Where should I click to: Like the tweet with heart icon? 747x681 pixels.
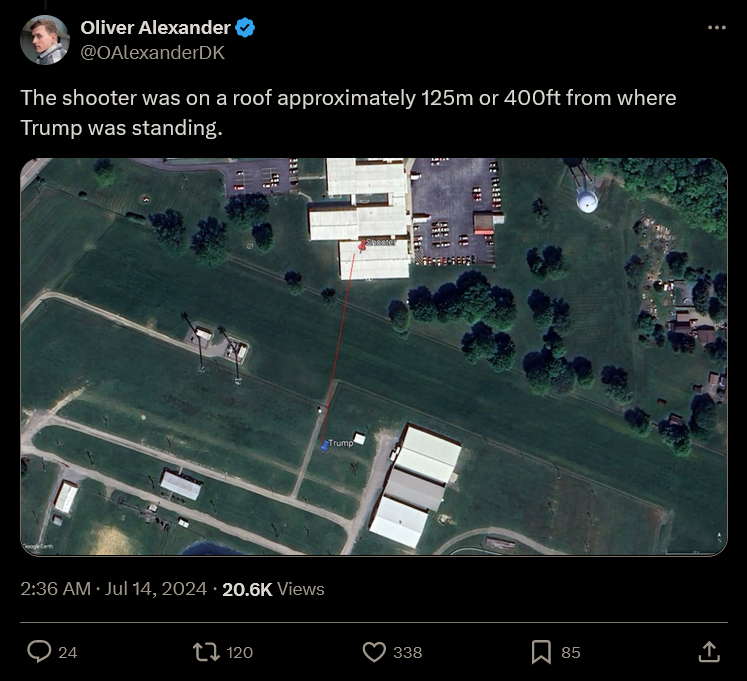374,652
